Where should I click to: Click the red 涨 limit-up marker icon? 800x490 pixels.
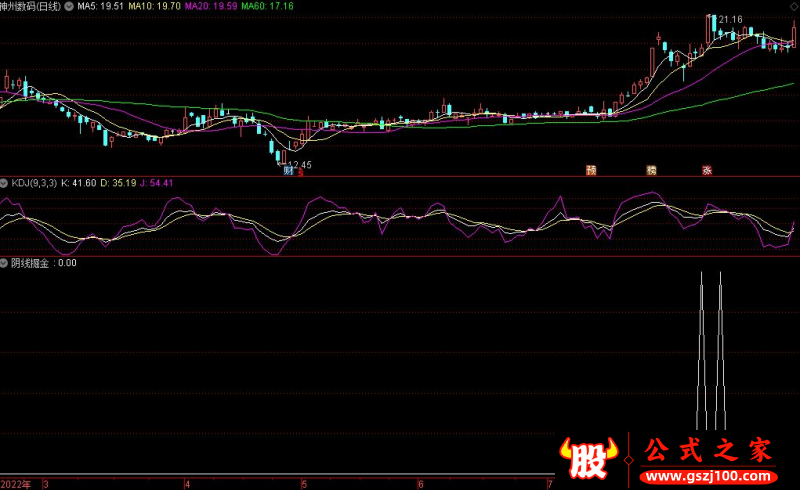pyautogui.click(x=707, y=170)
